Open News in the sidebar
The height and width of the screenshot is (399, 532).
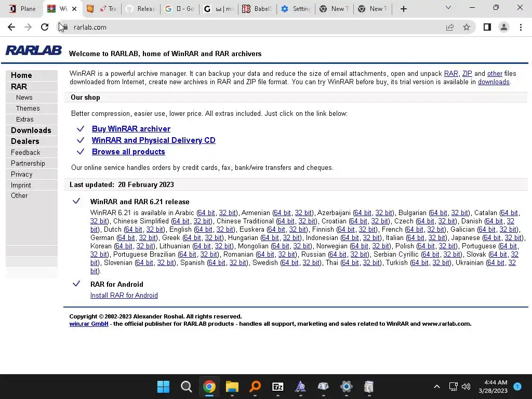coord(24,97)
